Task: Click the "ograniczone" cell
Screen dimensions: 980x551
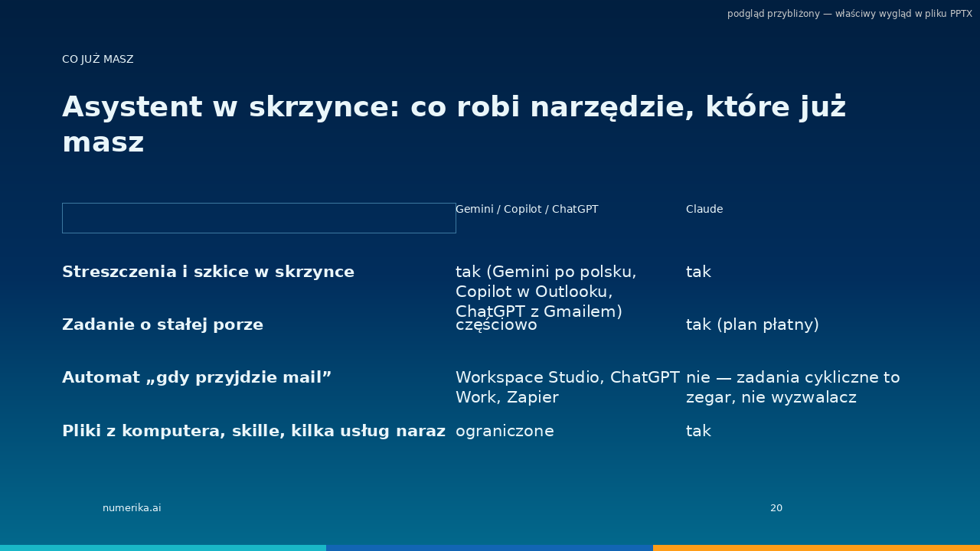Action: click(505, 431)
